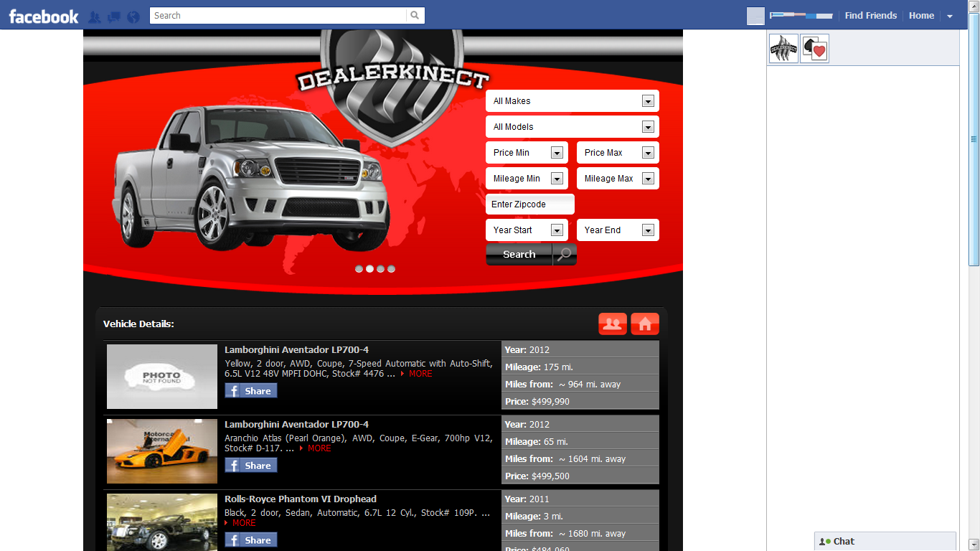The image size is (980, 551).
Task: Click the distance ~ 1604 mi. away
Action: (x=592, y=459)
